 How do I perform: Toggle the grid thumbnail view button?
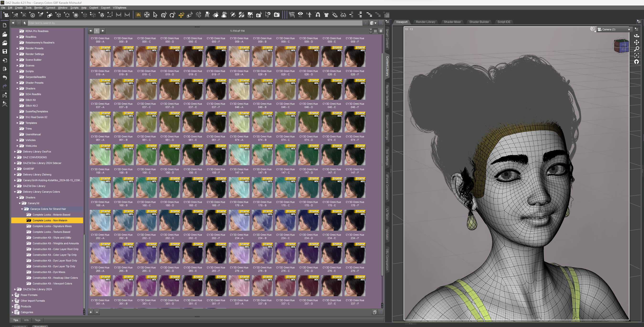[375, 31]
